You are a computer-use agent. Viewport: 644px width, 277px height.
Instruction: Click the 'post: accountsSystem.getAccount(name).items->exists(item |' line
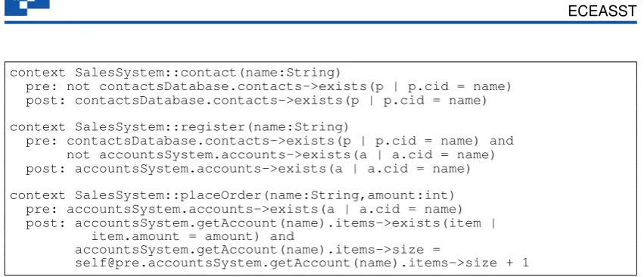[x=261, y=223]
